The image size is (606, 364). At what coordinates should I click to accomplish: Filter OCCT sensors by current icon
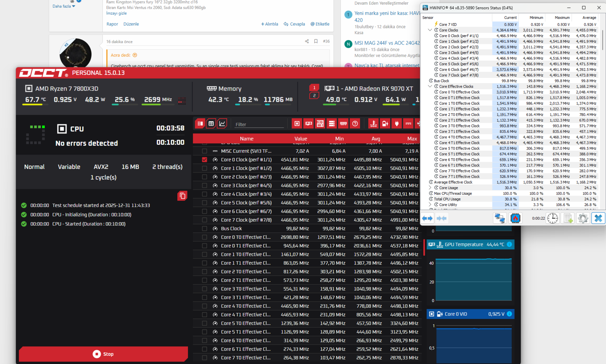pyautogui.click(x=408, y=124)
